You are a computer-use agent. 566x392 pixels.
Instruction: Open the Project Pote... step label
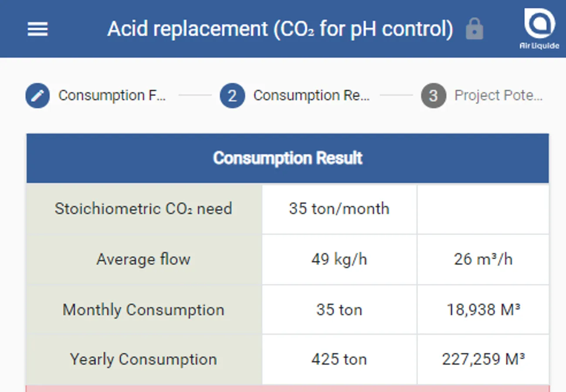point(498,95)
